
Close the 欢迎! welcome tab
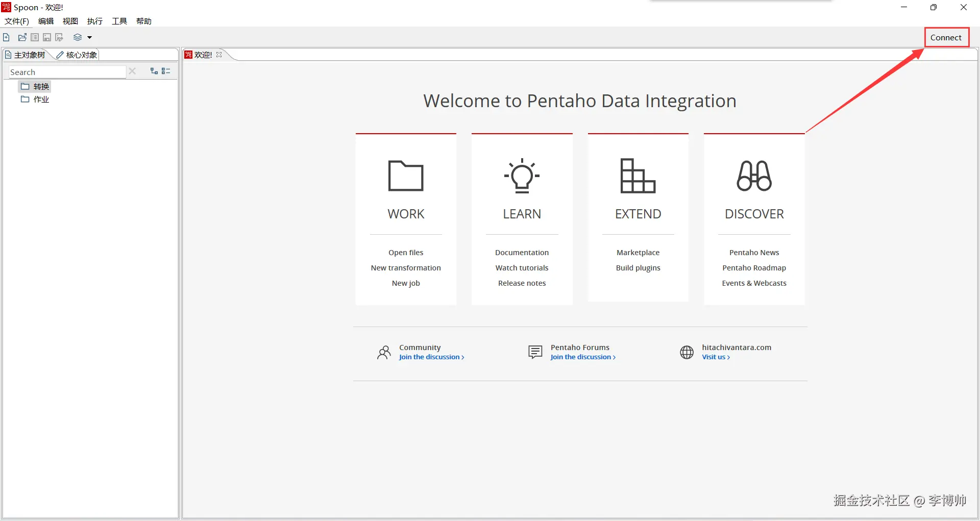(x=219, y=55)
